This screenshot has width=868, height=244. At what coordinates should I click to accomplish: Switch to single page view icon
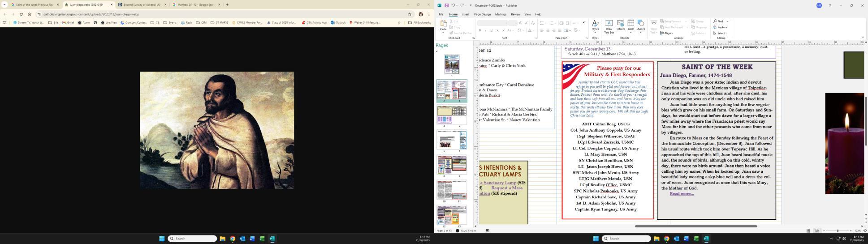[x=808, y=231]
